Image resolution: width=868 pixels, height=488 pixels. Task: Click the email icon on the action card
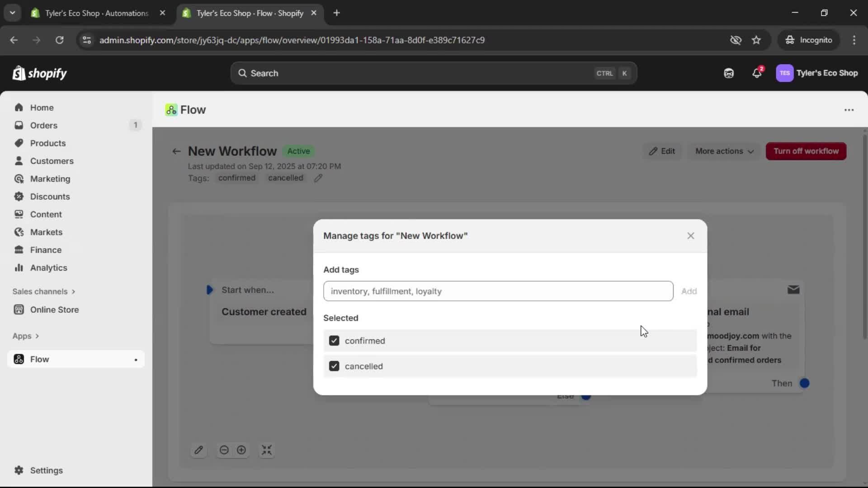(793, 290)
